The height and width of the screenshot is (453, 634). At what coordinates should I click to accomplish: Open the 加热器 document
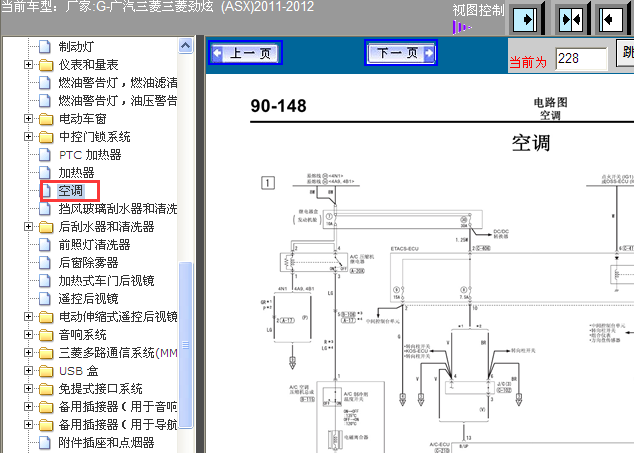76,173
